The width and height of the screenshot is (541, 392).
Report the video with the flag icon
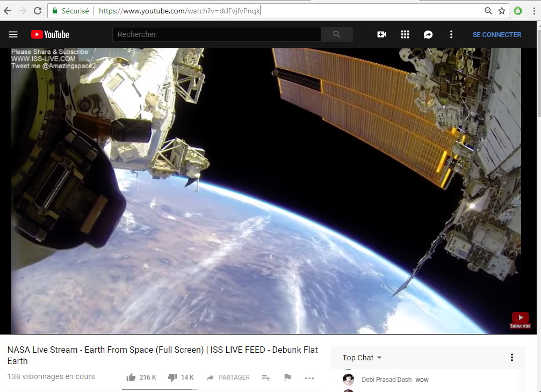point(287,378)
